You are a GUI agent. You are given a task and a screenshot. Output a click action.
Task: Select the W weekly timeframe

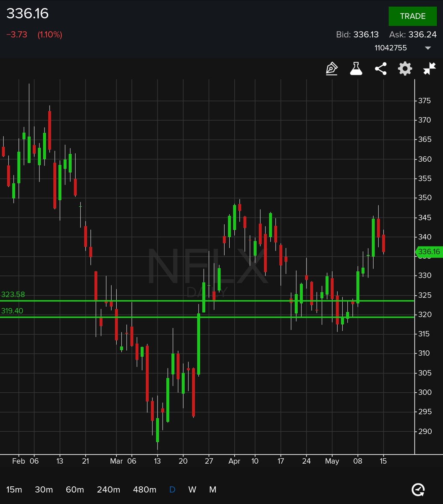click(192, 489)
